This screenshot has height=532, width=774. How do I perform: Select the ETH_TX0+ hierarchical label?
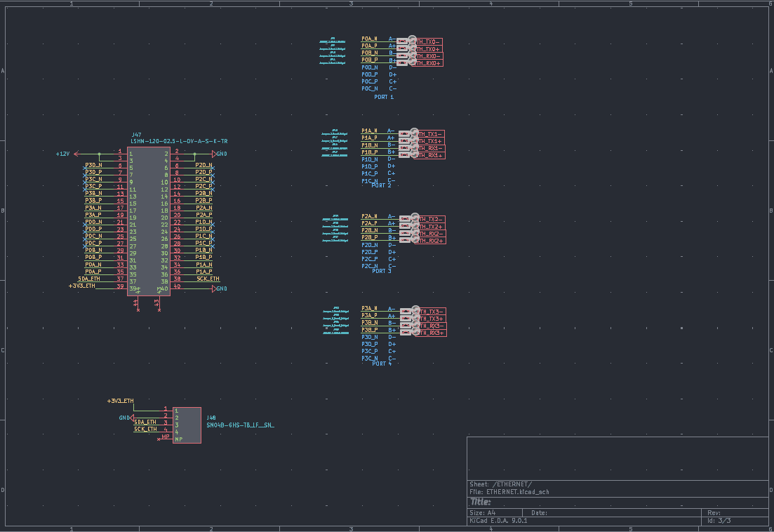427,49
